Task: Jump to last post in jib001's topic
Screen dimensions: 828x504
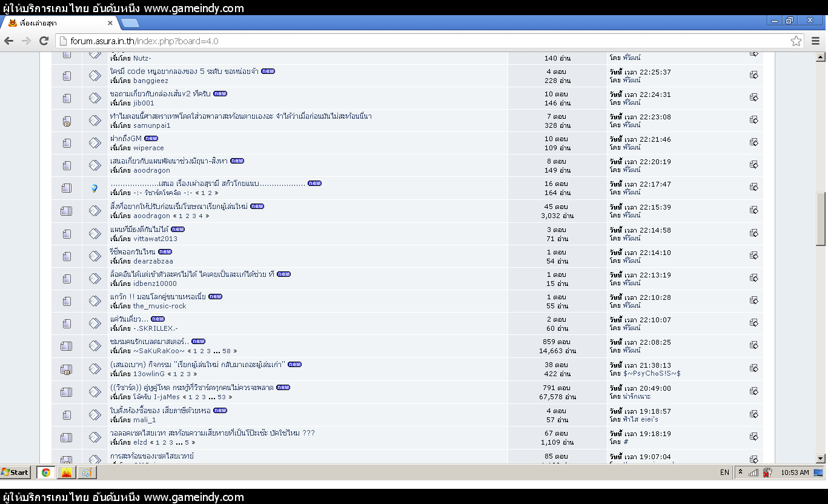Action: pyautogui.click(x=753, y=98)
